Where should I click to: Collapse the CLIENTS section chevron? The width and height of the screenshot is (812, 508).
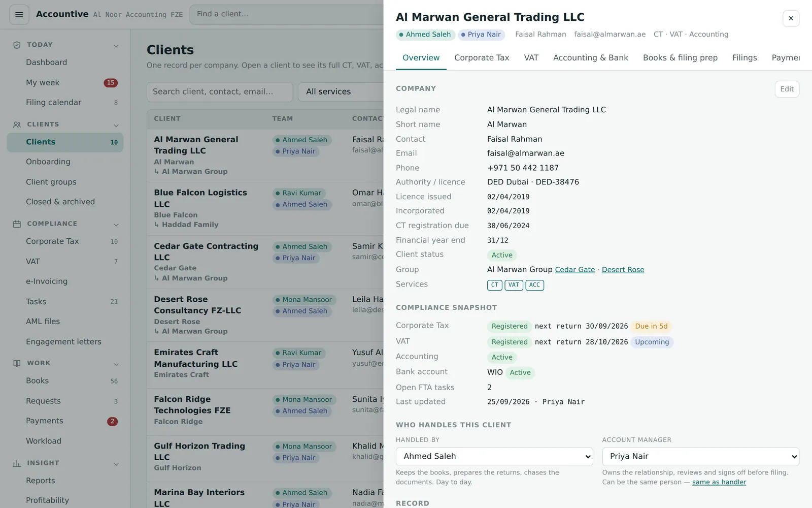point(116,125)
